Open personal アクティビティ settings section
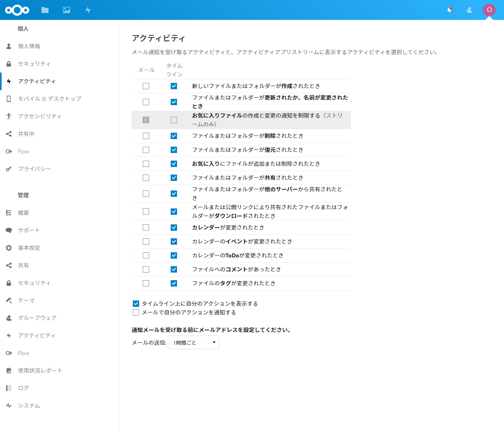This screenshot has height=430, width=504. (60, 81)
